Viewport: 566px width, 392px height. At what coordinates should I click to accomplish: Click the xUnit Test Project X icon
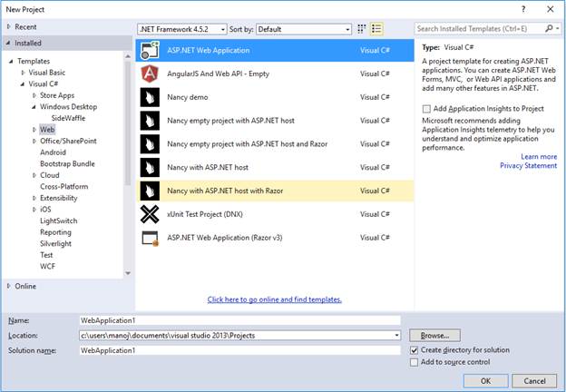(150, 214)
